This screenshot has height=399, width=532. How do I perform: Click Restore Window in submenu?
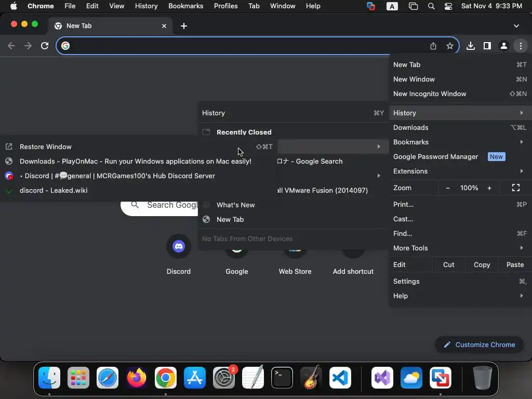(x=138, y=147)
